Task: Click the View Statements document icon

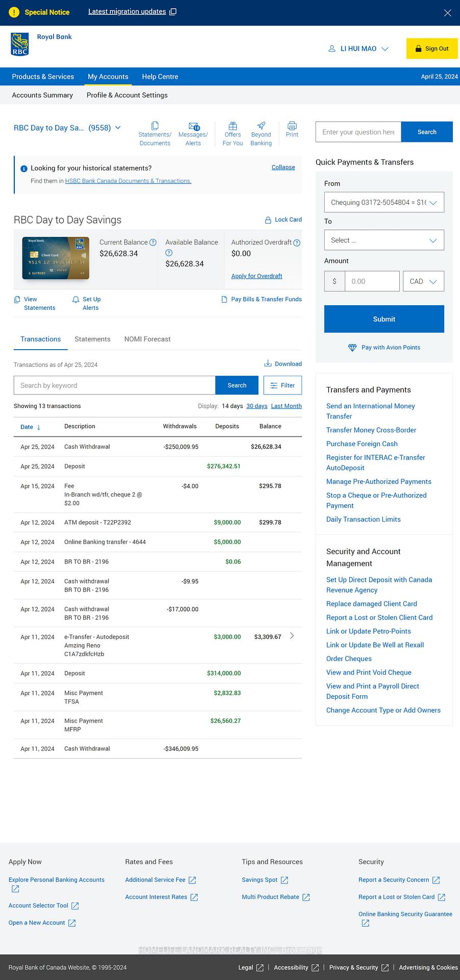Action: [x=17, y=300]
